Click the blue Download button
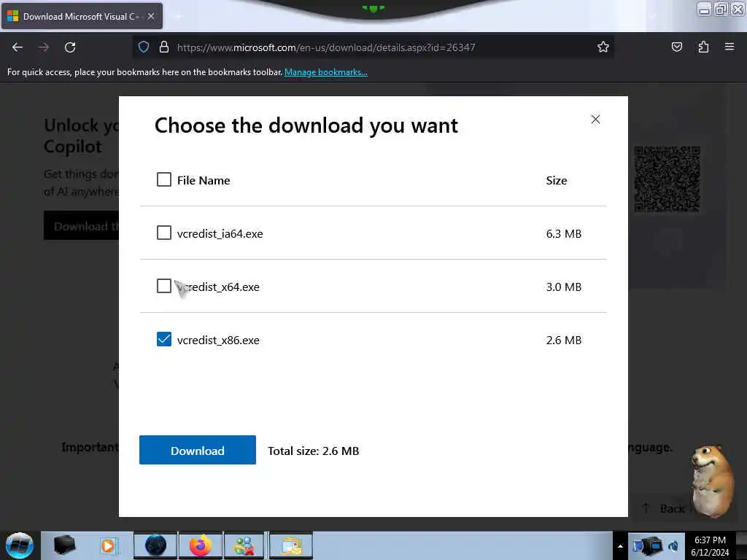 (x=197, y=450)
